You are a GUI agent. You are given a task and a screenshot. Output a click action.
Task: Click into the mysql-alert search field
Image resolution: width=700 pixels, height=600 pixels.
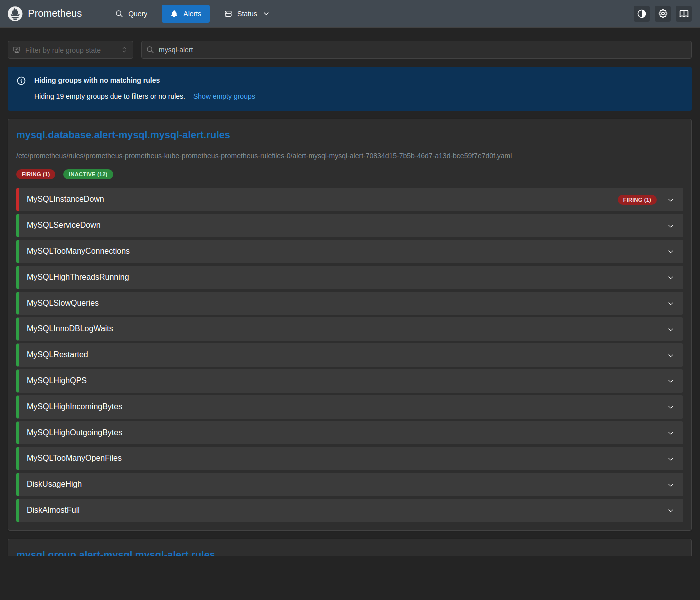pos(416,50)
